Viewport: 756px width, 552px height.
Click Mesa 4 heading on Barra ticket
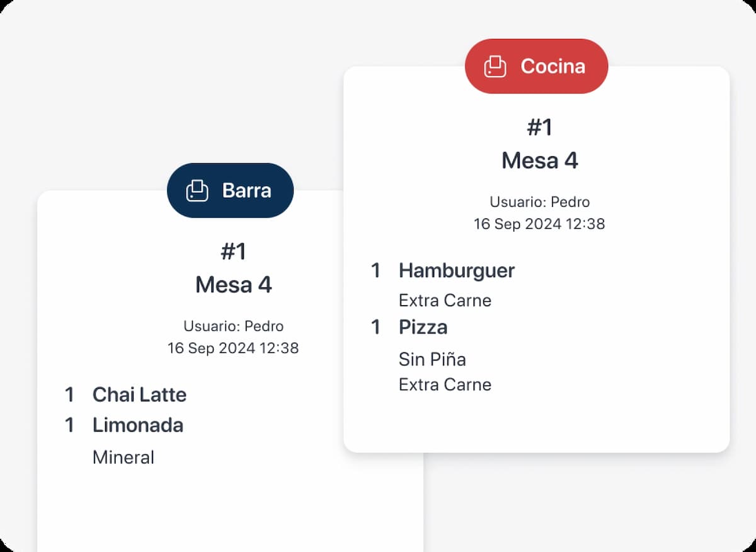click(234, 284)
